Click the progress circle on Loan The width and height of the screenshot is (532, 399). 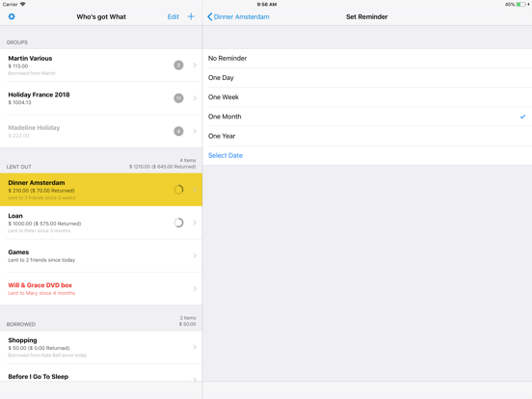click(178, 223)
